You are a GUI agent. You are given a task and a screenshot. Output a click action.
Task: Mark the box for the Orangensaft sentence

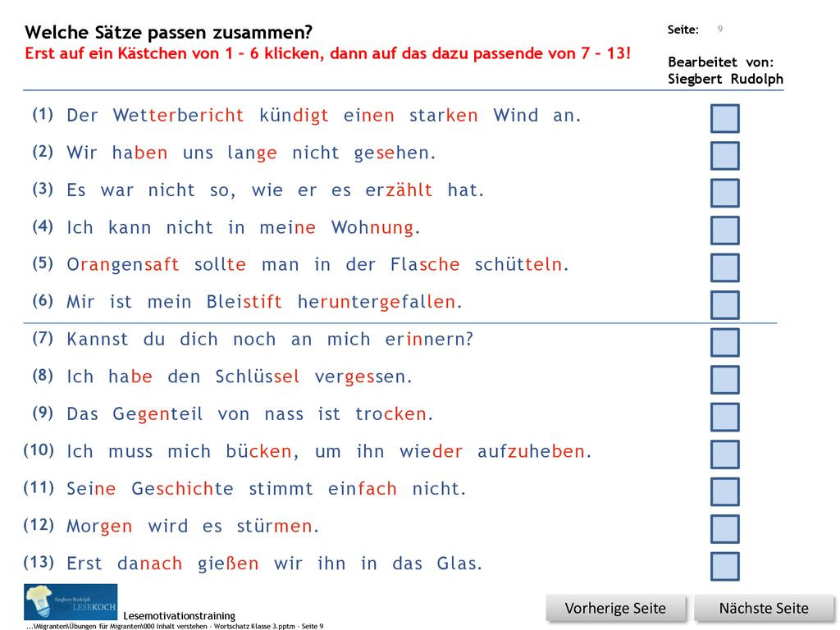725,267
